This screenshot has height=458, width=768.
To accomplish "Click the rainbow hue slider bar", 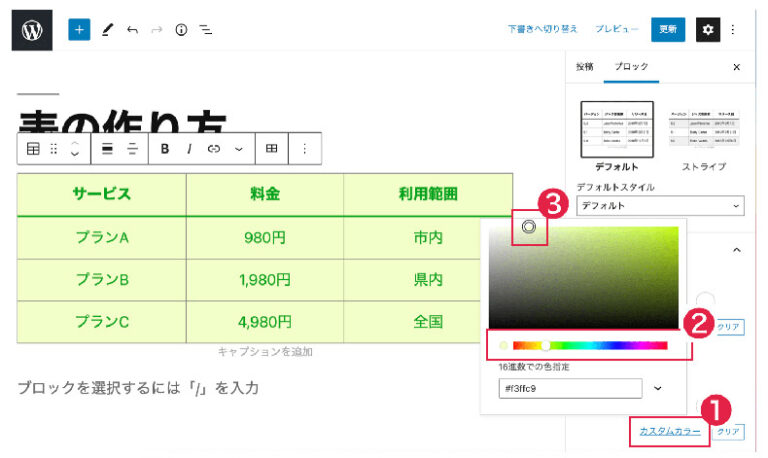I will [589, 345].
